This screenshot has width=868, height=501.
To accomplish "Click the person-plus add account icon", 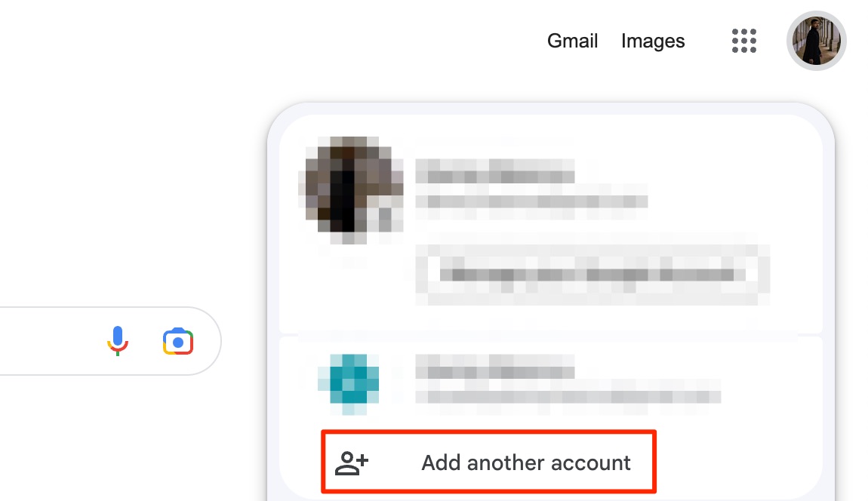I will (x=352, y=463).
